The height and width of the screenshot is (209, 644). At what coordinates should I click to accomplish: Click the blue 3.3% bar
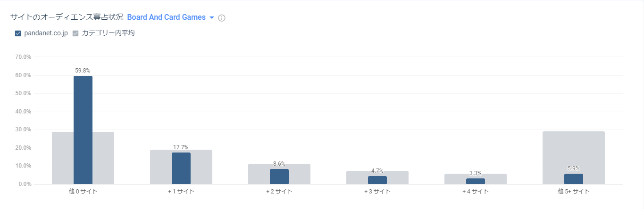click(476, 181)
